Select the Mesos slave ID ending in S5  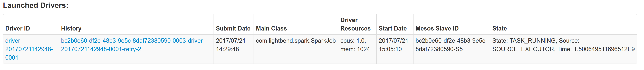tap(451, 49)
